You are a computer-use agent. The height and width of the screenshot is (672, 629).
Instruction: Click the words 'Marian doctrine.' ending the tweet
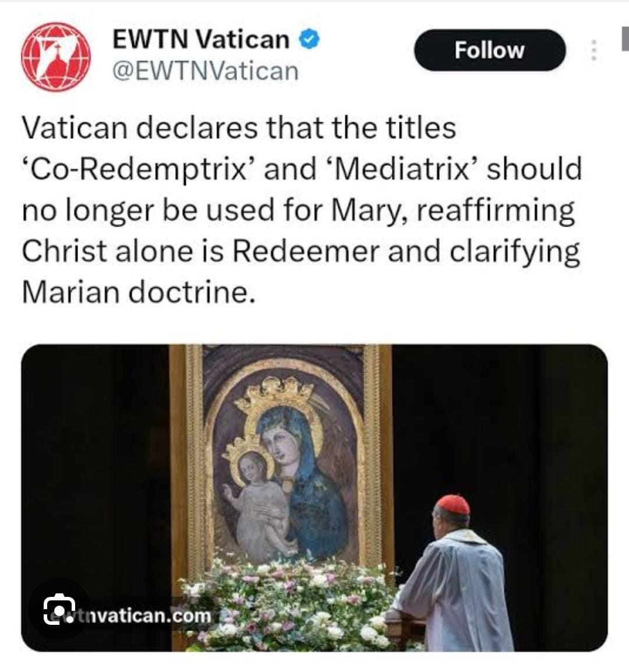click(x=139, y=293)
